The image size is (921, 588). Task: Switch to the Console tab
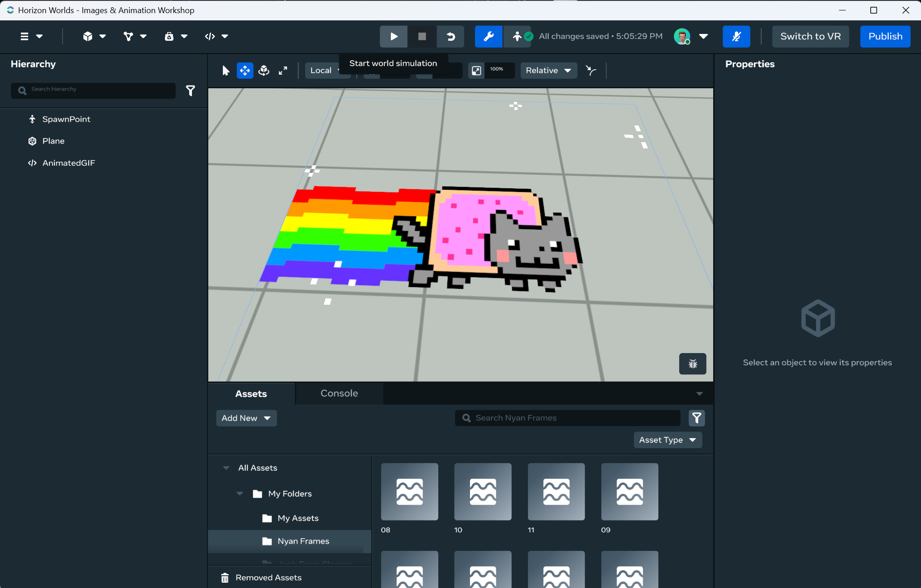339,393
